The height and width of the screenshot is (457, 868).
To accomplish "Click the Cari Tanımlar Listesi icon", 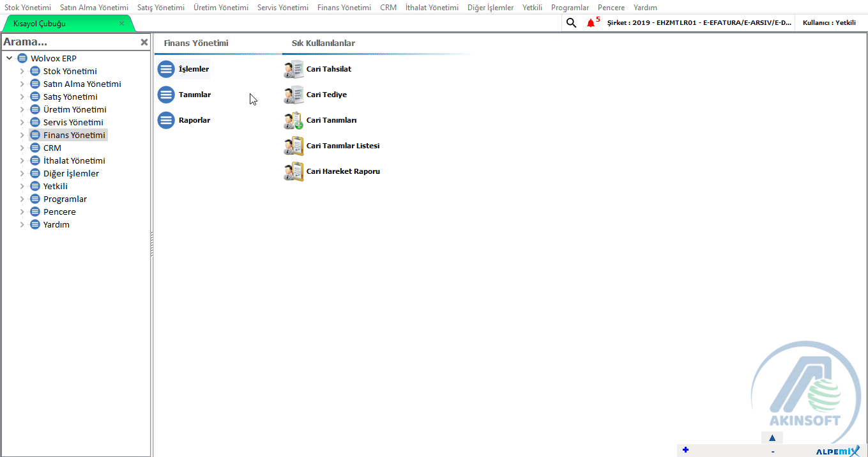I will (x=294, y=146).
